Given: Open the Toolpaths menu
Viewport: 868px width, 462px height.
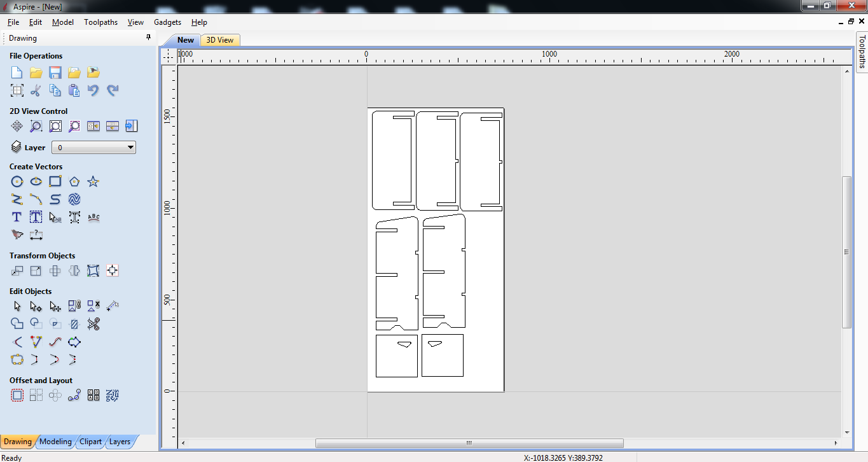Looking at the screenshot, I should pyautogui.click(x=101, y=22).
